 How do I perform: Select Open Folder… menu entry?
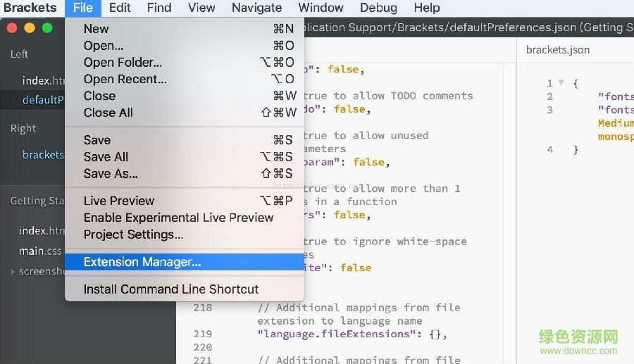click(123, 63)
